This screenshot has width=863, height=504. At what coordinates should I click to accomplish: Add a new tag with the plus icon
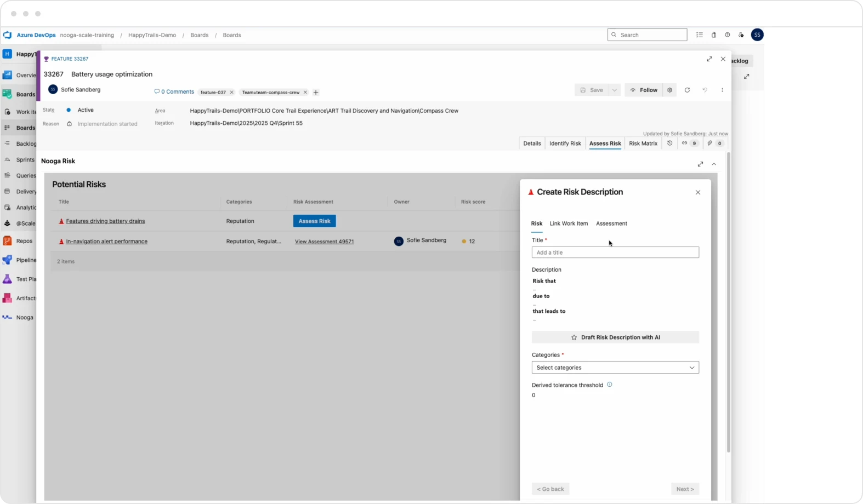point(316,93)
